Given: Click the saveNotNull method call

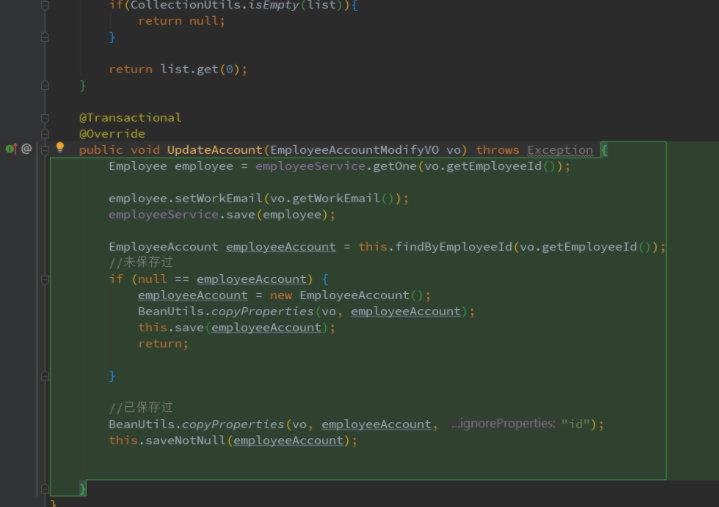Looking at the screenshot, I should coord(186,441).
